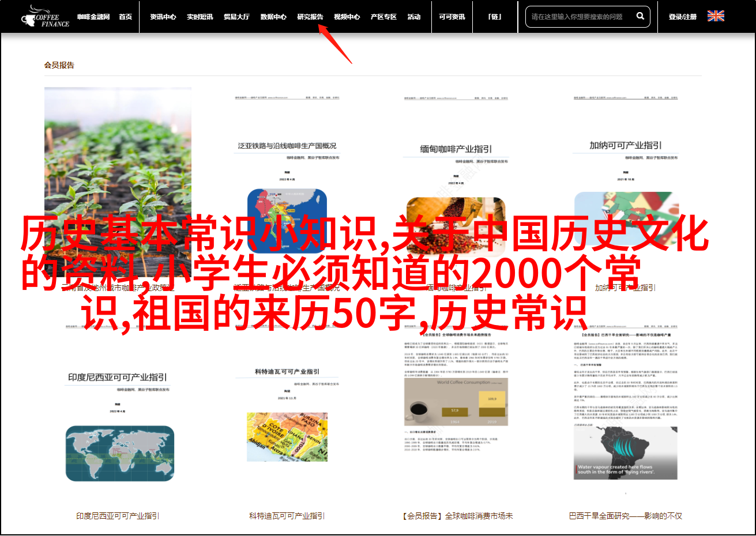Click the 印度尼西亚可可产业指引 title link
Viewport: 756px width, 536px height.
click(x=118, y=516)
